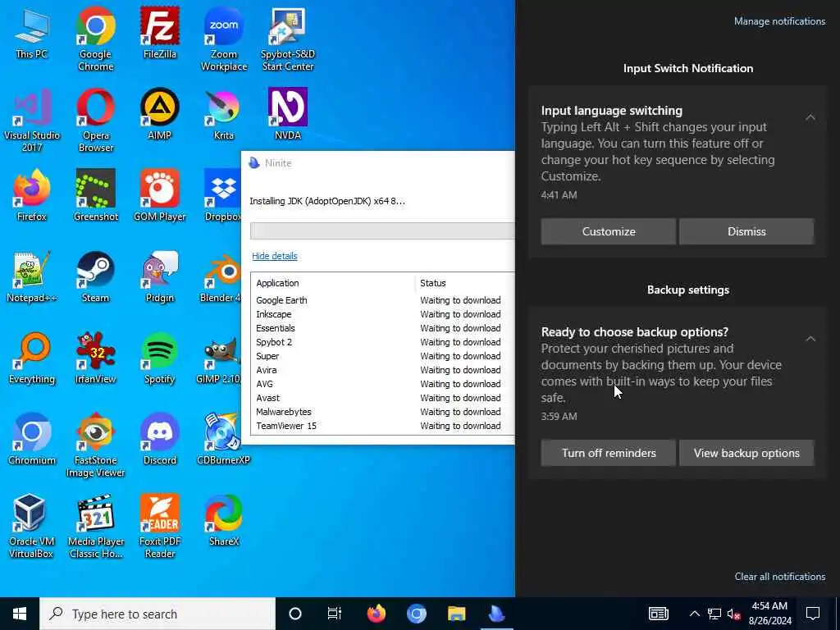The height and width of the screenshot is (630, 840).
Task: Open Zoom Workplace desktop shortcut
Action: pyautogui.click(x=224, y=39)
